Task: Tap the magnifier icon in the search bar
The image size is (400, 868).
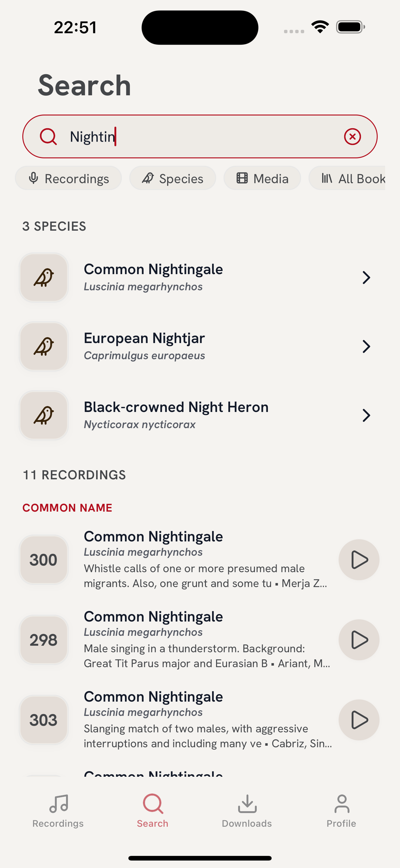Action: point(48,137)
